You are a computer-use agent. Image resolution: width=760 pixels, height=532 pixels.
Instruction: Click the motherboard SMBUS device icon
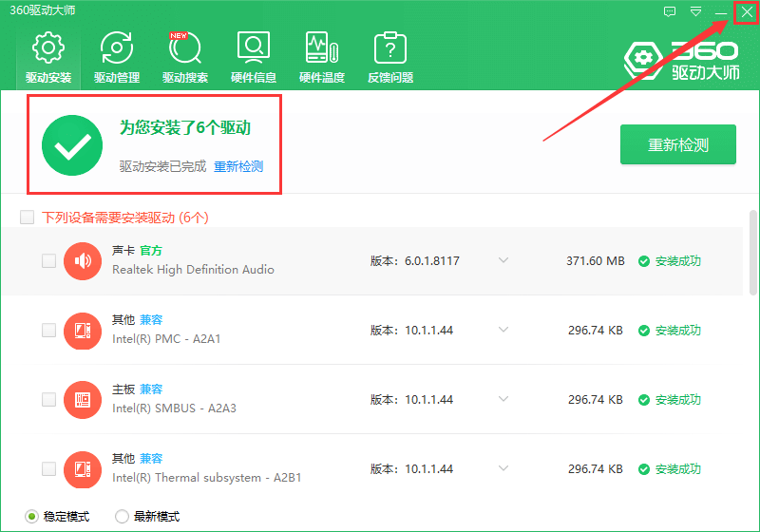pyautogui.click(x=83, y=400)
